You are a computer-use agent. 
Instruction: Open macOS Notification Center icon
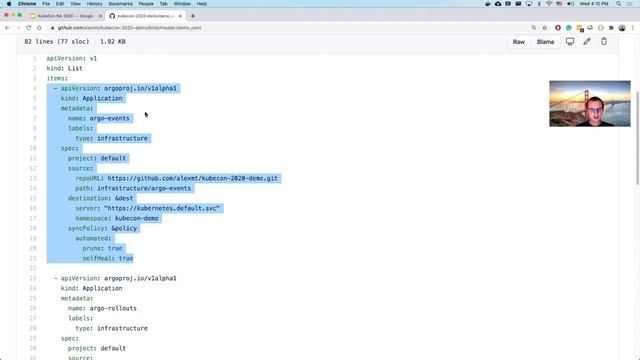[630, 4]
